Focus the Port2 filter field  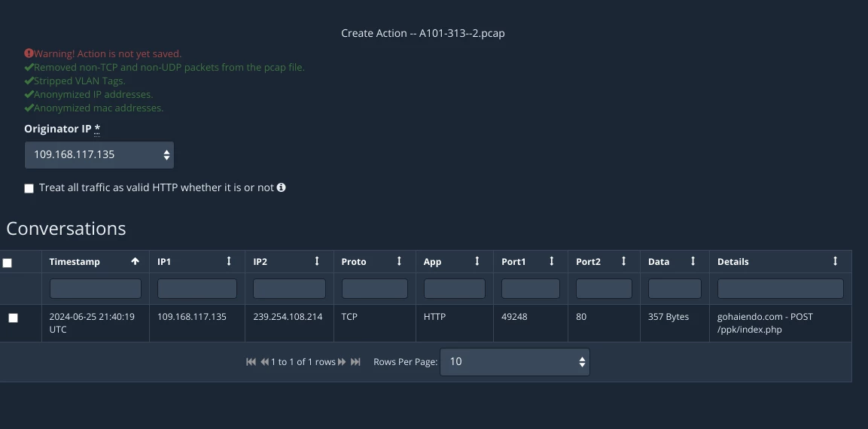[x=604, y=289]
